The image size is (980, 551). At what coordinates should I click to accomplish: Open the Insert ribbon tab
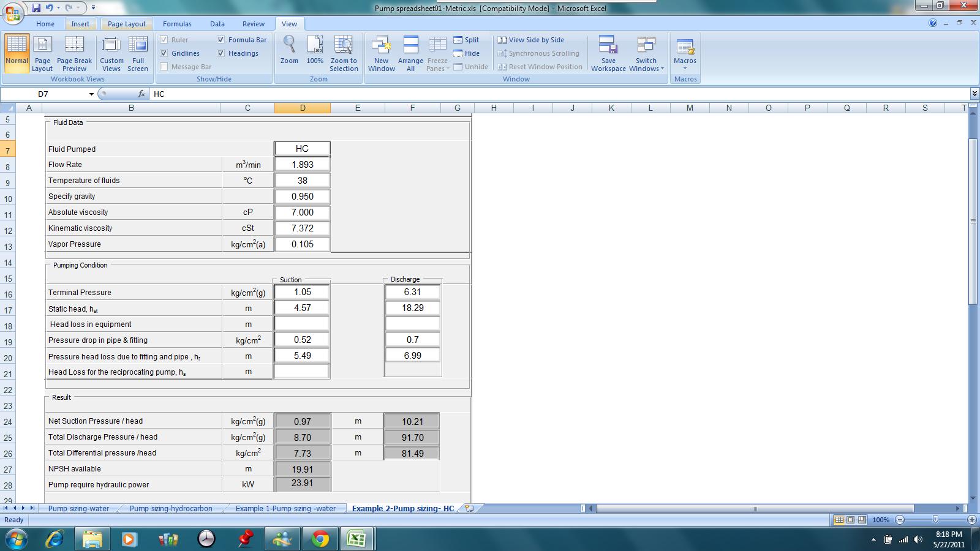click(x=80, y=24)
